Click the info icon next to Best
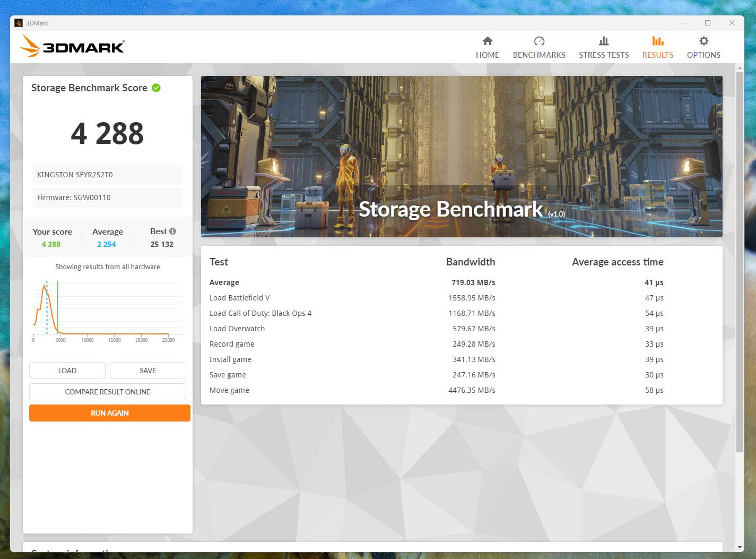 tap(172, 231)
